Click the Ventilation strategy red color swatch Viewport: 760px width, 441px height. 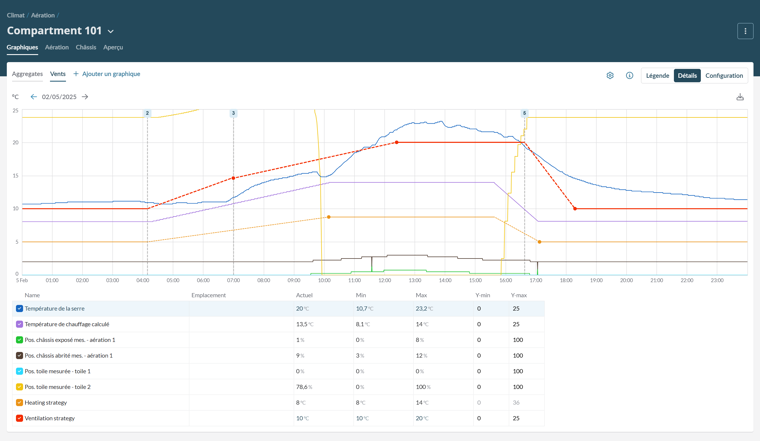19,418
